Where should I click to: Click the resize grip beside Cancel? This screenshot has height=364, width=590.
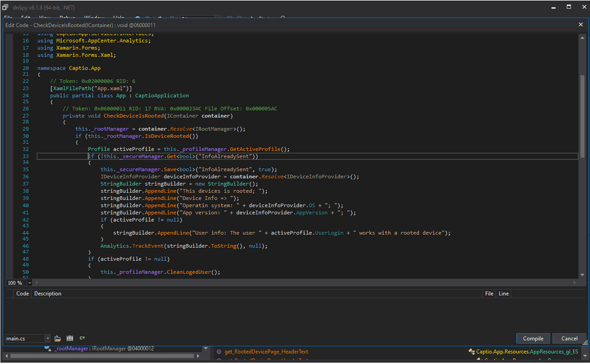pos(585,342)
